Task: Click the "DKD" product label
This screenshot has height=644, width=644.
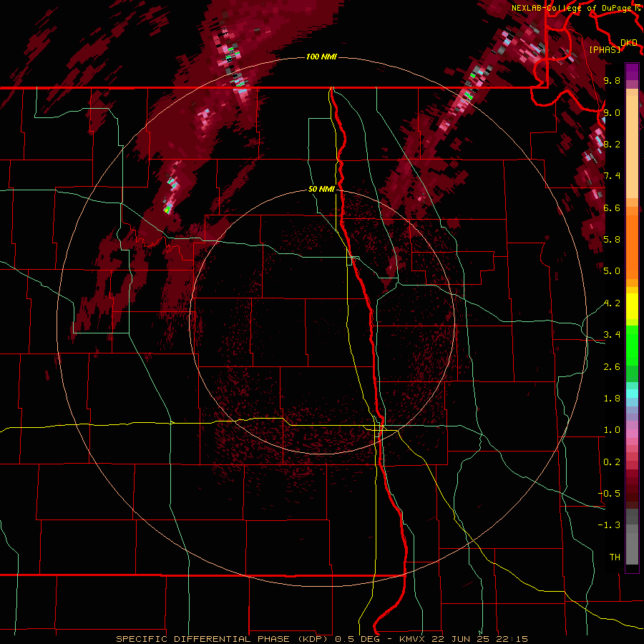Action: click(629, 43)
